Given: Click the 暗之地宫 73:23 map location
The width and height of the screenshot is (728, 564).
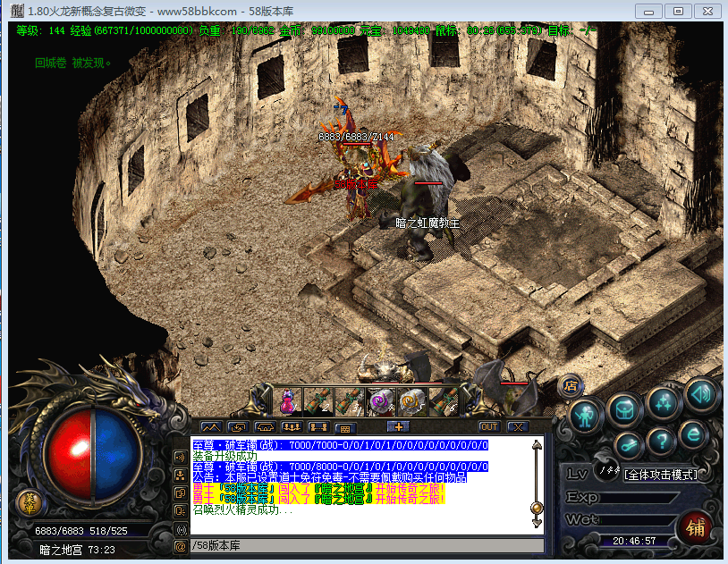Looking at the screenshot, I should click(77, 550).
